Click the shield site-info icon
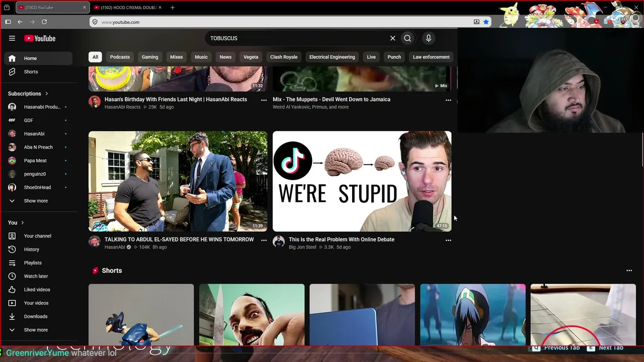This screenshot has width=644, height=362. click(95, 22)
